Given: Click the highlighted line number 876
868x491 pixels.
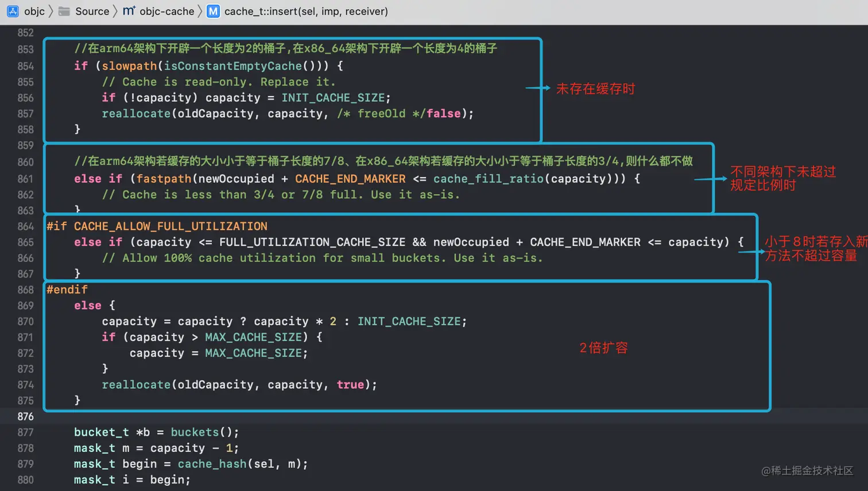Looking at the screenshot, I should click(x=25, y=416).
